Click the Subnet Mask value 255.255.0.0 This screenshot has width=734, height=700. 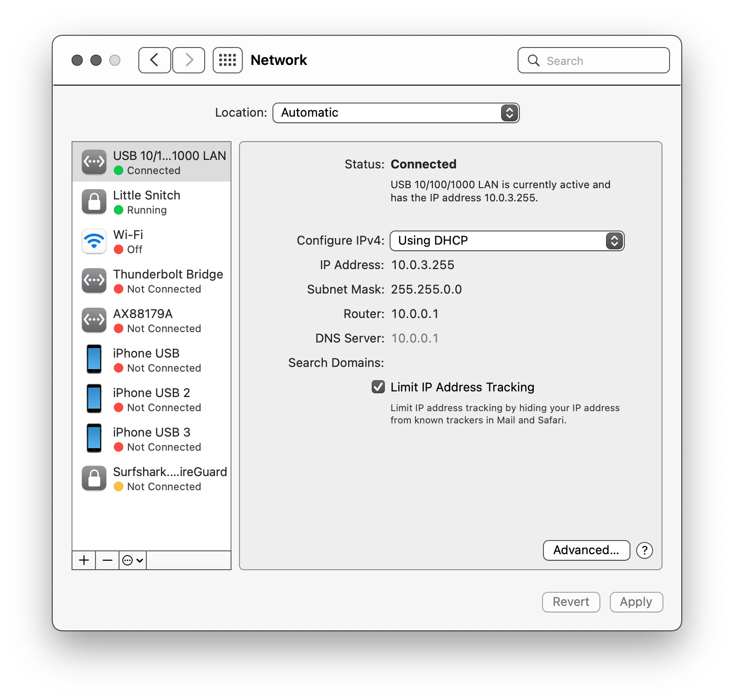click(x=426, y=289)
